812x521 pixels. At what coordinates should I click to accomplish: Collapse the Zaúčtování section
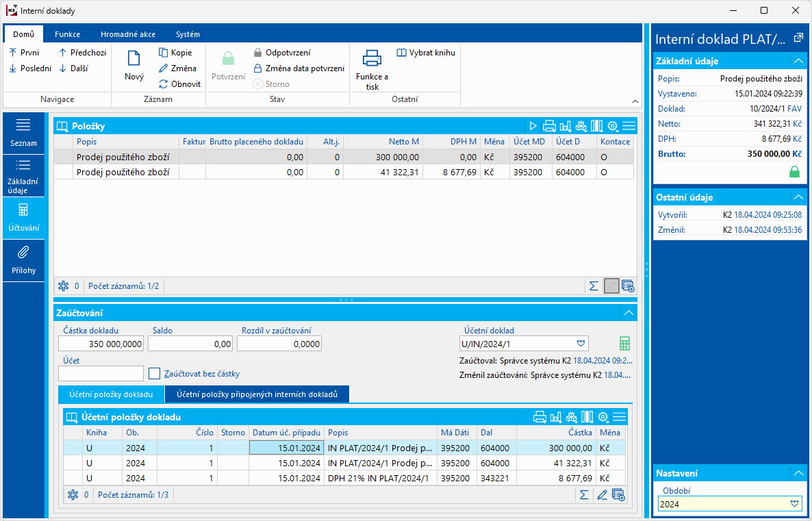coord(629,313)
